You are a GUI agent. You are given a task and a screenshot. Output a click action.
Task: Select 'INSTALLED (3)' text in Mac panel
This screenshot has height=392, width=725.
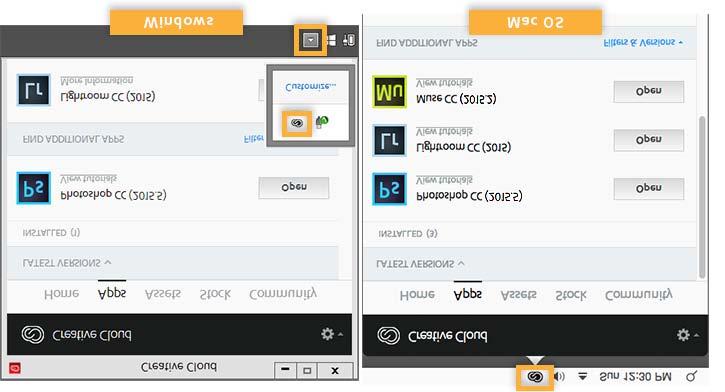point(408,234)
